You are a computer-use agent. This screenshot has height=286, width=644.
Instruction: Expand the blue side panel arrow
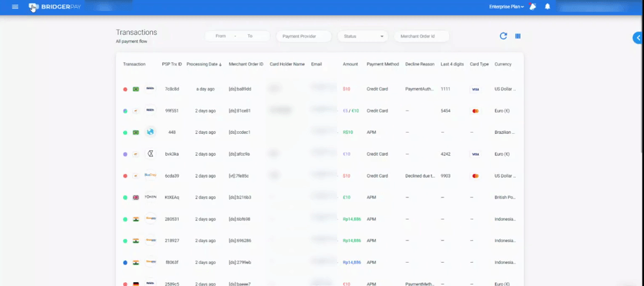pyautogui.click(x=638, y=38)
